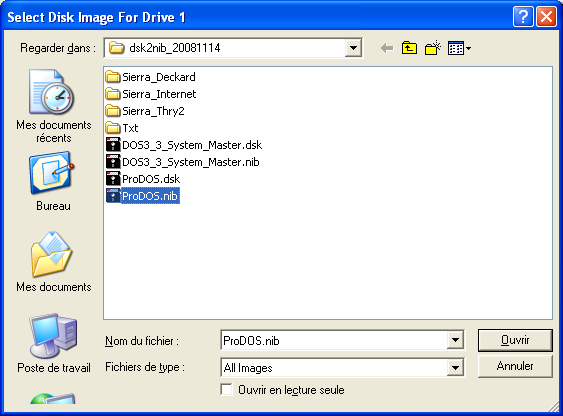
Task: Expand the Regarder dans folder dropdown
Action: point(353,48)
